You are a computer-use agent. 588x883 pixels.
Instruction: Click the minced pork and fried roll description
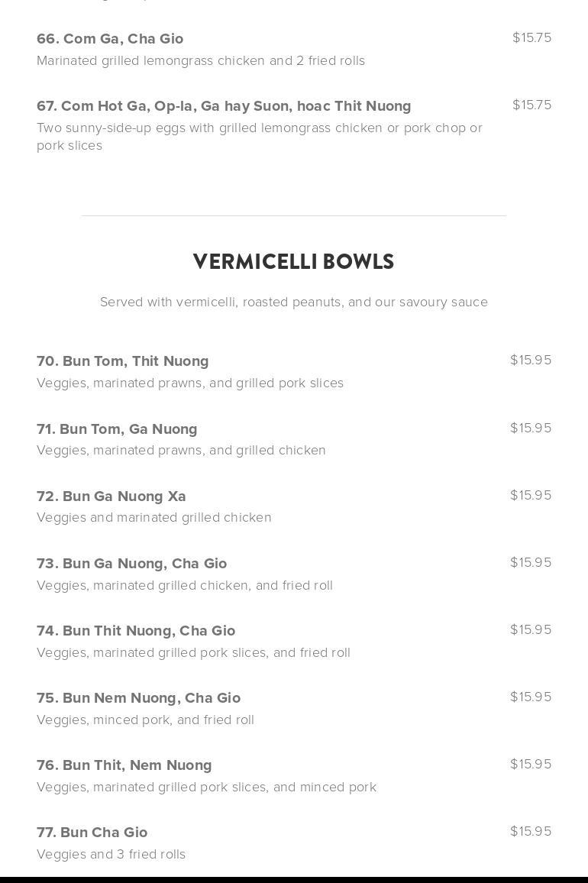click(x=145, y=720)
